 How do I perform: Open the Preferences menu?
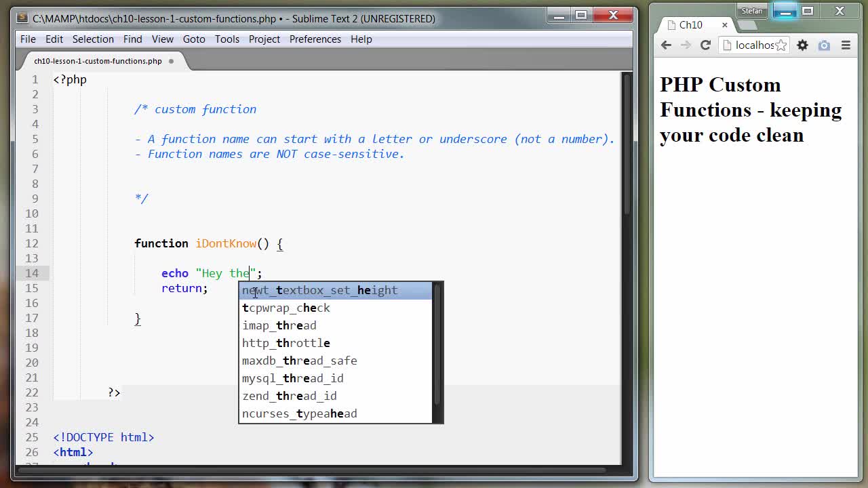pos(315,39)
